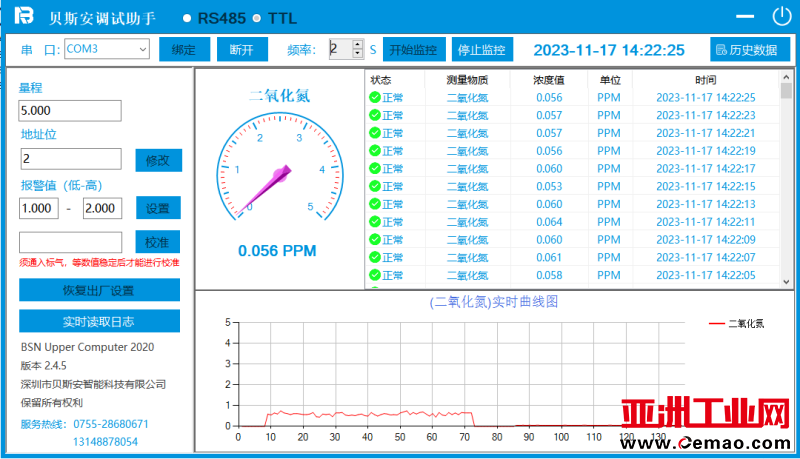Click the frequency value input field
Image resolution: width=800 pixels, height=459 pixels.
[341, 49]
